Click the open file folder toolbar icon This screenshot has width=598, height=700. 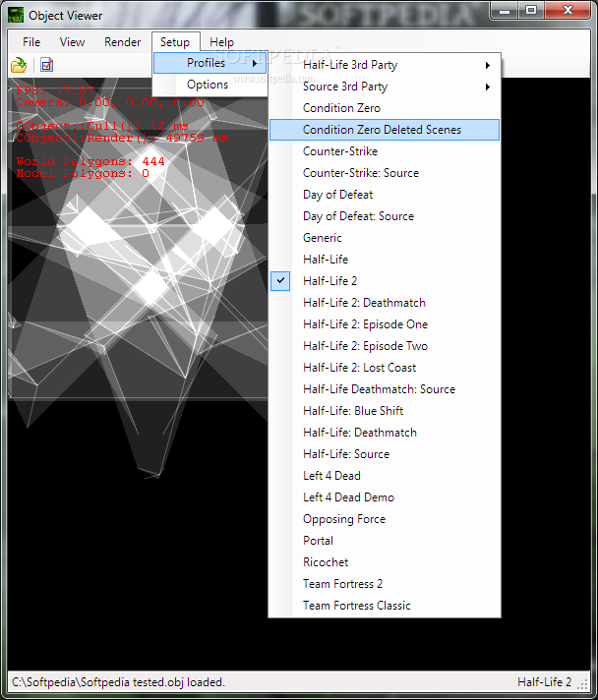click(x=19, y=65)
